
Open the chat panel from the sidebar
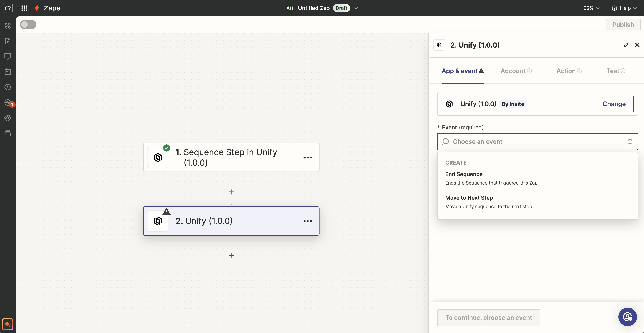8,56
